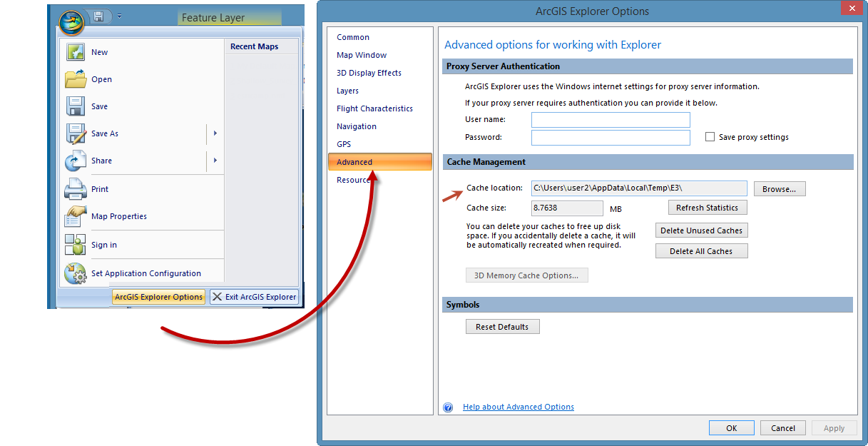This screenshot has height=446, width=868.
Task: Click the Save floppy disk icon in menu
Action: [76, 106]
